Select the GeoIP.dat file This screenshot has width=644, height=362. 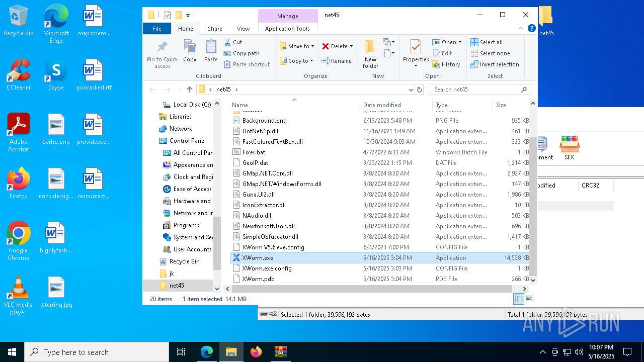[x=380, y=163]
